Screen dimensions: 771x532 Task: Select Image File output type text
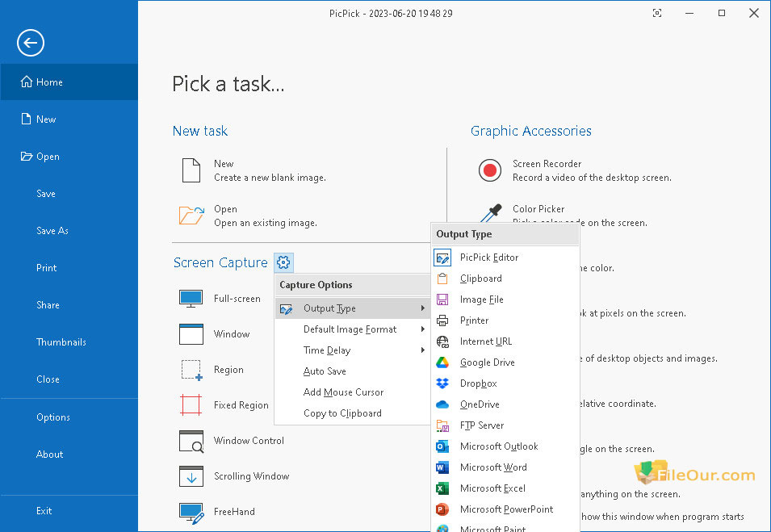pyautogui.click(x=482, y=300)
